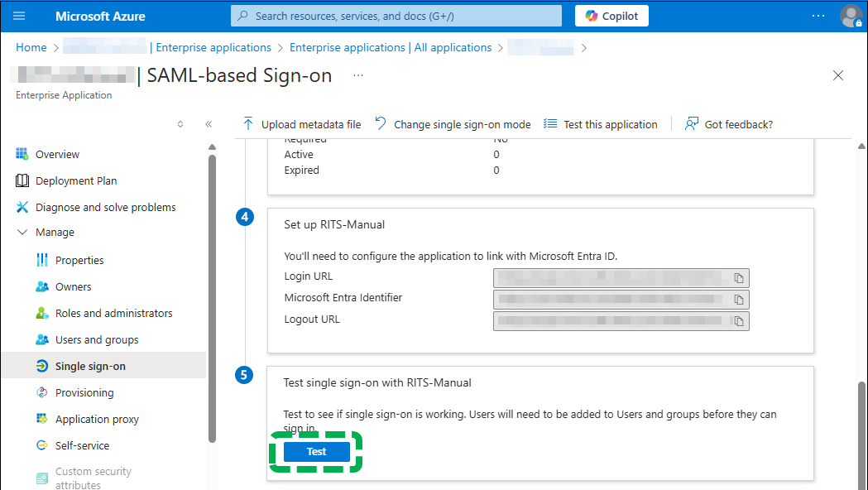The image size is (868, 490).
Task: Open the top bar ellipsis menu
Action: [x=818, y=16]
